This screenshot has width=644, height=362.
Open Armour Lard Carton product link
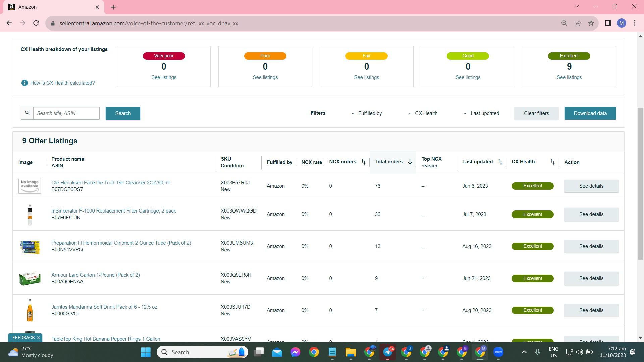click(x=96, y=275)
